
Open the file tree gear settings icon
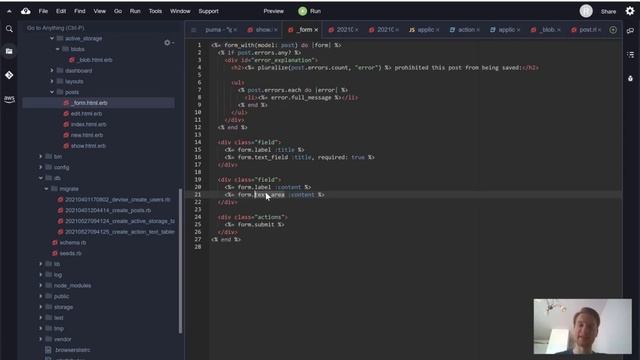click(167, 42)
